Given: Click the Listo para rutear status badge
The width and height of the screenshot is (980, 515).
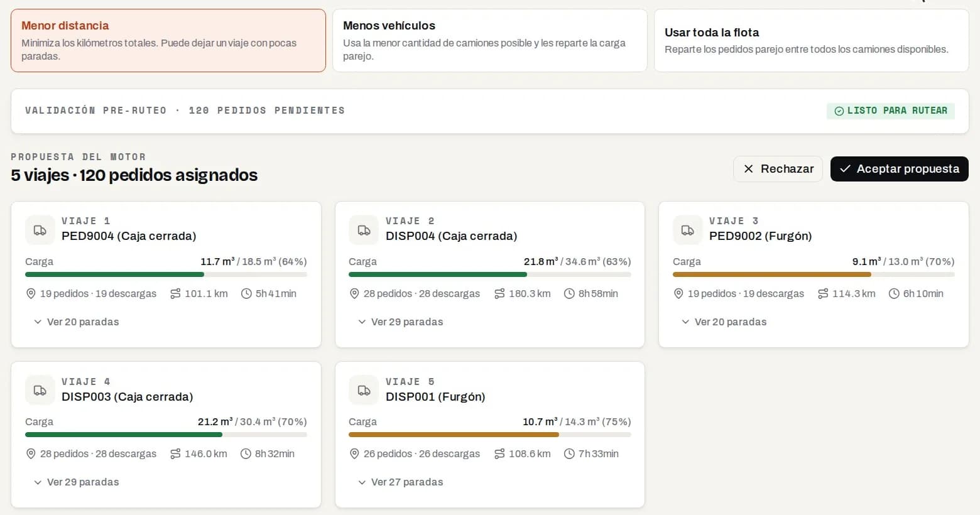Looking at the screenshot, I should (891, 111).
